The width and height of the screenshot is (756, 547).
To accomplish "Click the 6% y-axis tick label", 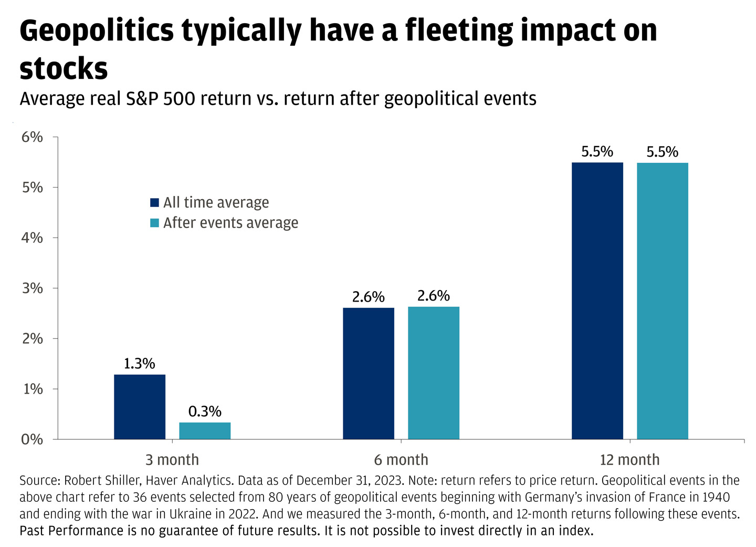I will 33,137.
